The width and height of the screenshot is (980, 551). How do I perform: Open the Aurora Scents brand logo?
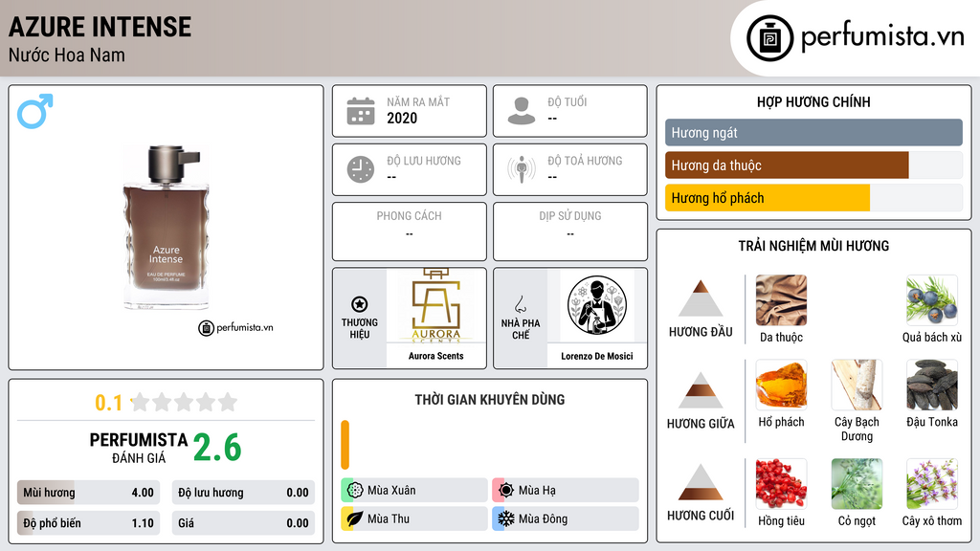point(435,305)
